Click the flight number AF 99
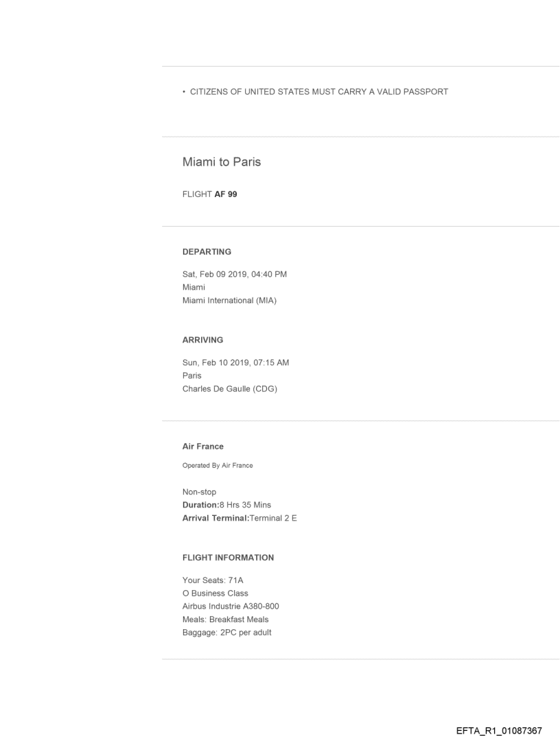 point(210,194)
